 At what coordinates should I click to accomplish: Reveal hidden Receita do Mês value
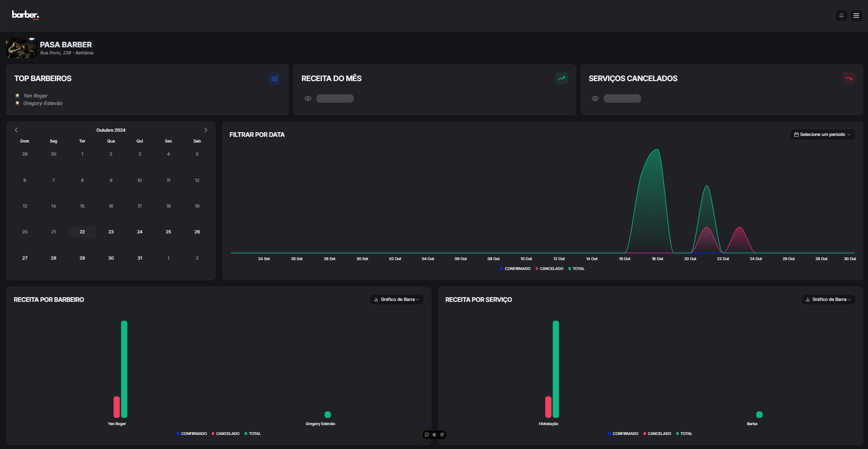coord(308,98)
